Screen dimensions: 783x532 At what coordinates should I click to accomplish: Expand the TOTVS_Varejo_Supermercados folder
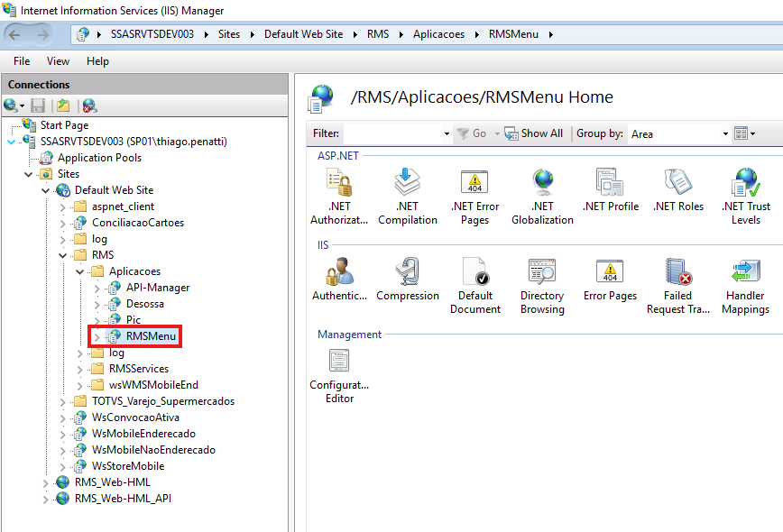tap(62, 402)
